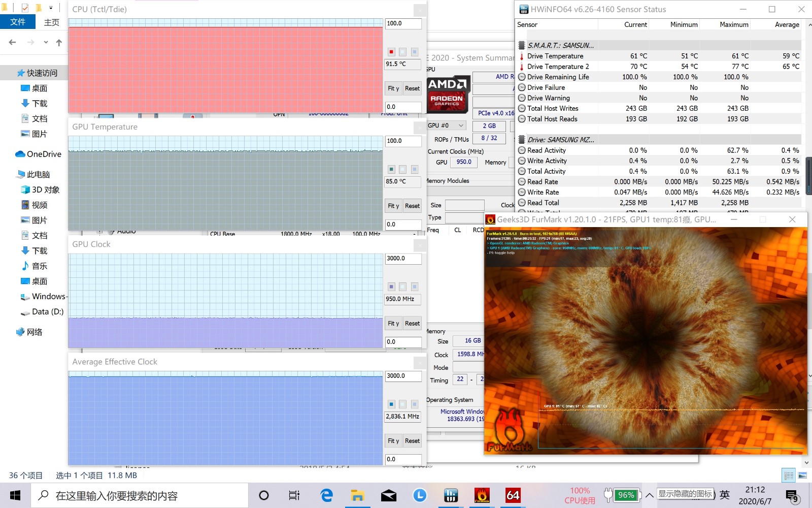Viewport: 812px width, 508px height.
Task: Select 此电脑 in Explorer's navigation pane
Action: (33, 174)
